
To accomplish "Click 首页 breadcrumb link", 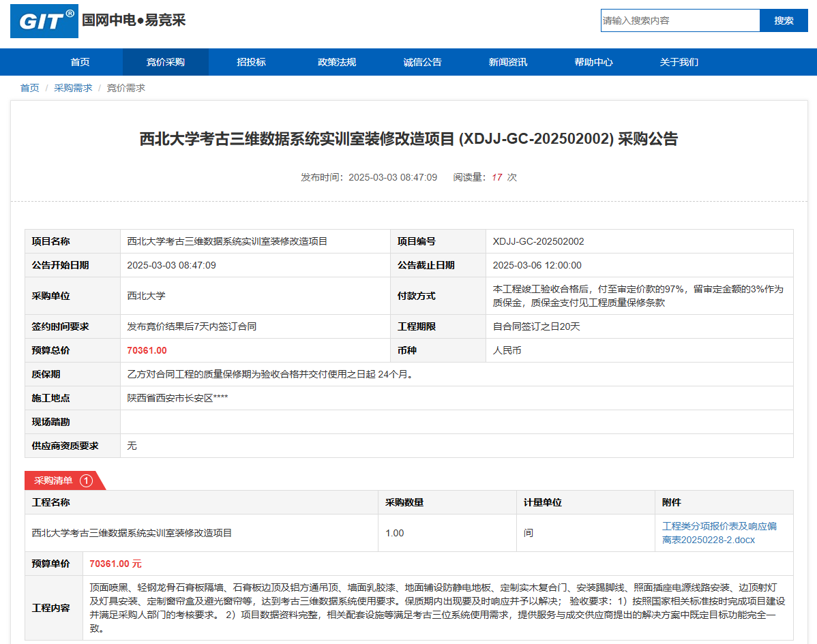I will coord(29,88).
